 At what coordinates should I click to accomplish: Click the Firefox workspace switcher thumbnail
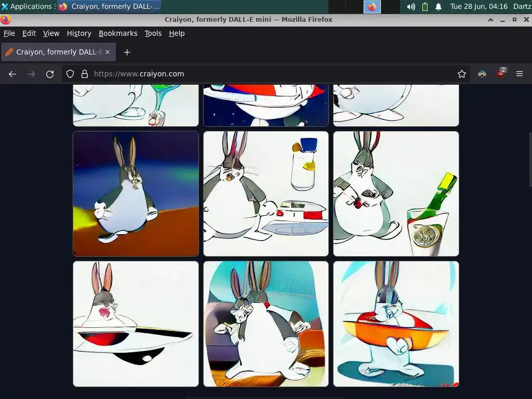(372, 7)
